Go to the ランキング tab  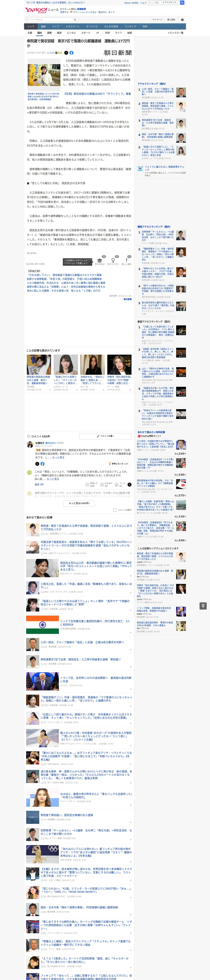click(x=130, y=26)
